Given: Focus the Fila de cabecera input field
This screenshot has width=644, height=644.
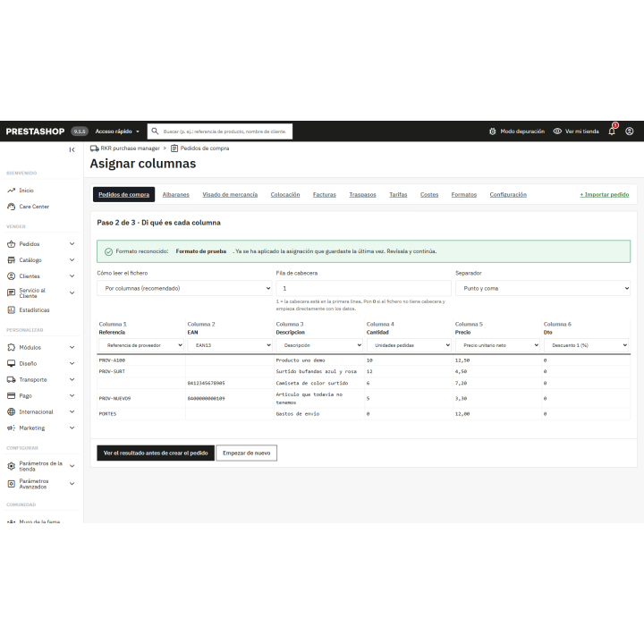Looking at the screenshot, I should click(x=363, y=288).
